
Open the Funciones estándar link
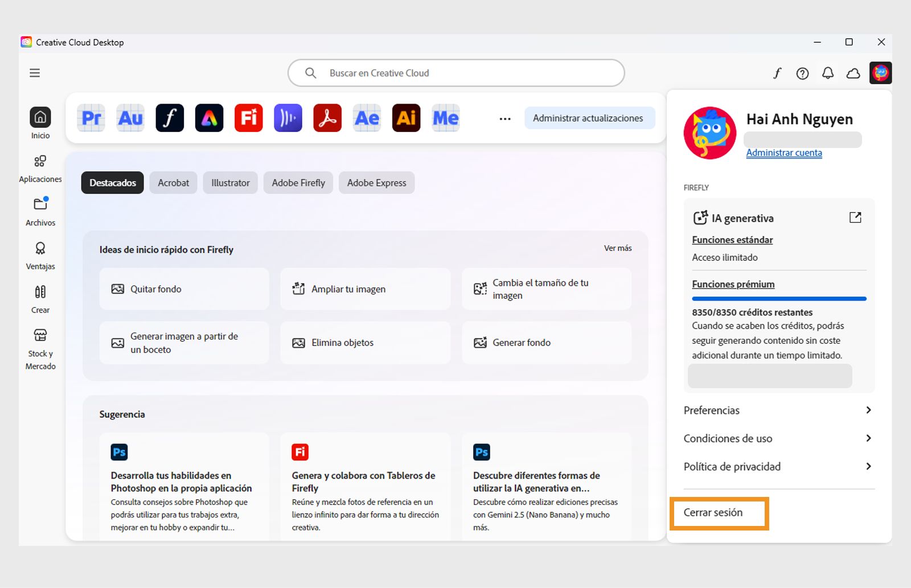click(x=732, y=240)
